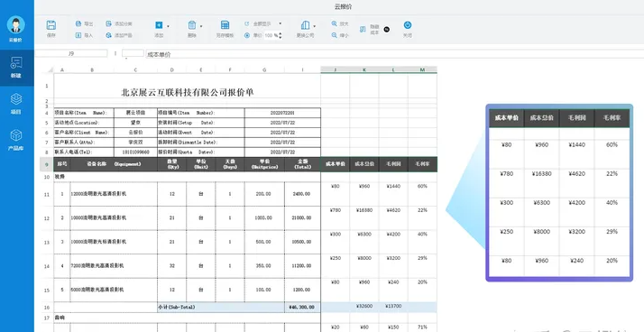The height and width of the screenshot is (332, 644).
Task: Select column header A
Action: click(x=62, y=69)
